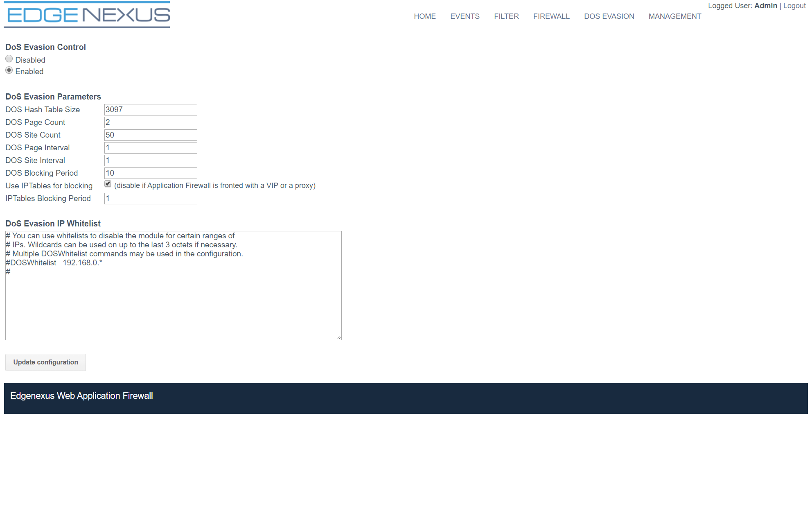Select the DOS Page Count input field

(x=150, y=122)
